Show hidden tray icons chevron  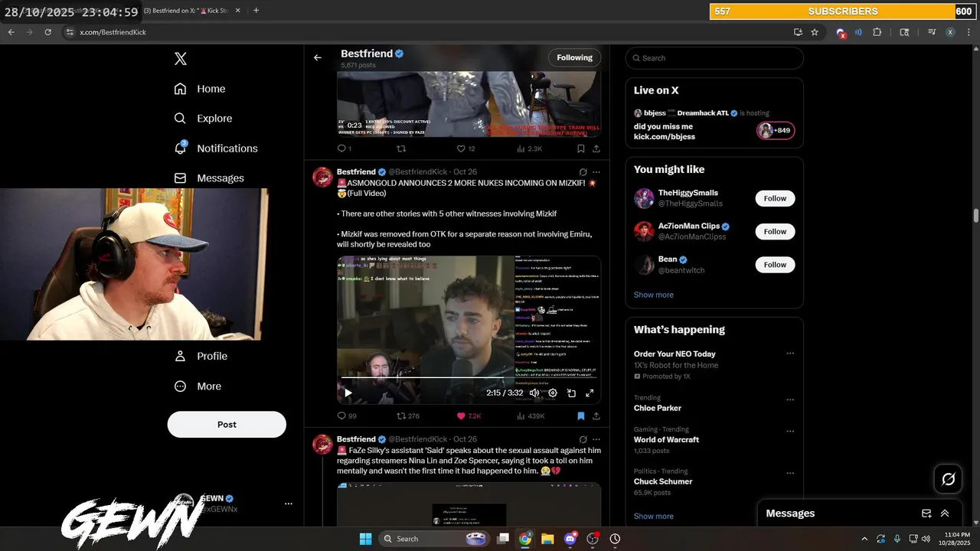pos(864,539)
